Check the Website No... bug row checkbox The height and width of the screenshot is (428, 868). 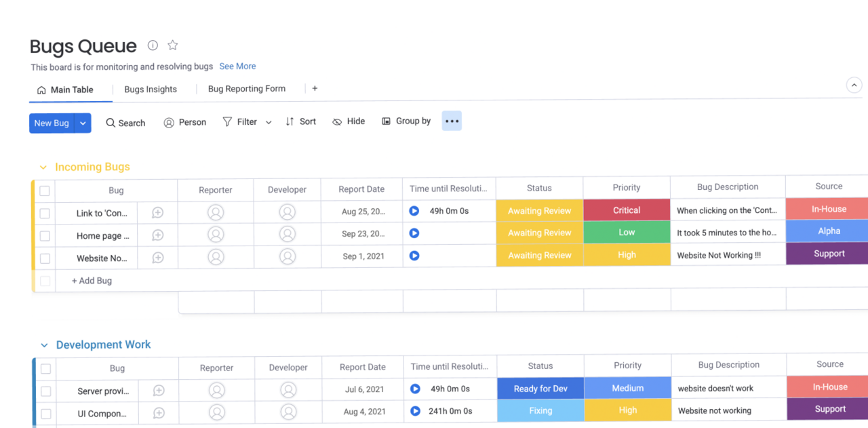(x=45, y=258)
